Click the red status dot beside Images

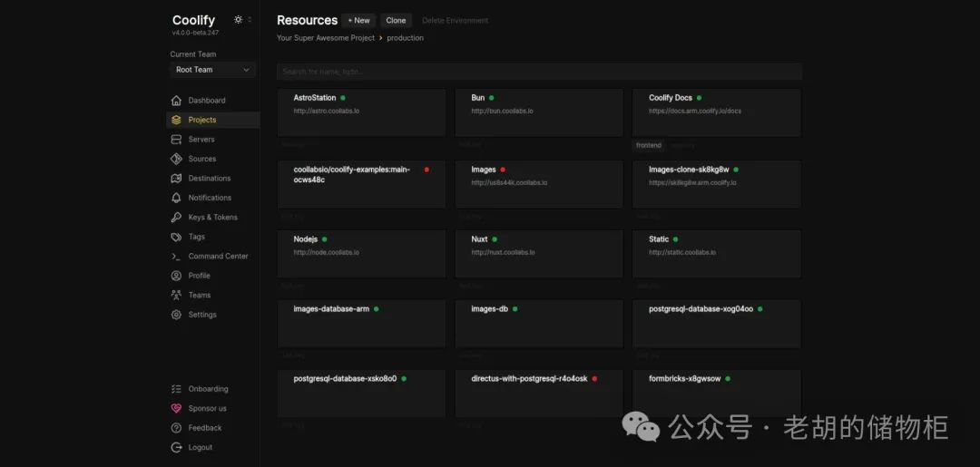point(503,170)
